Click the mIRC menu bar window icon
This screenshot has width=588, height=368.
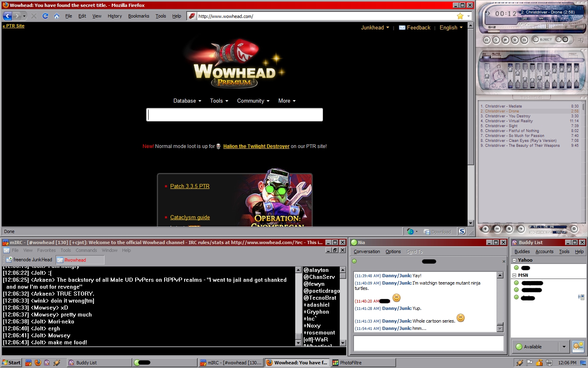[x=6, y=250]
